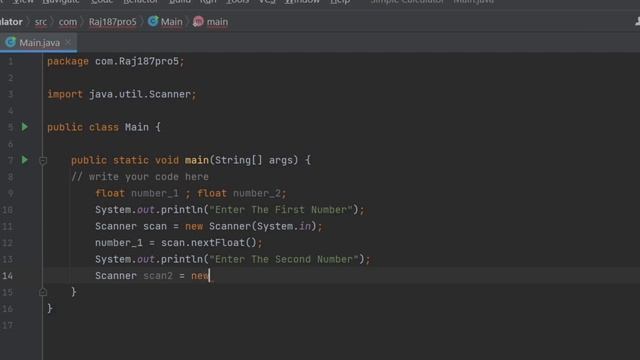Image resolution: width=640 pixels, height=360 pixels.
Task: Click the scan.nextFloat() call
Action: coord(209,243)
